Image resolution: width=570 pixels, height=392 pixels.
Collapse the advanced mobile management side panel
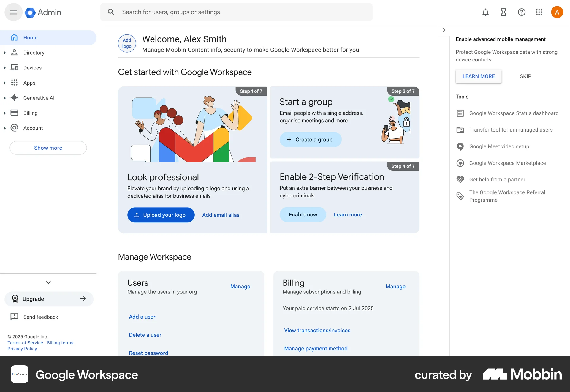[444, 30]
